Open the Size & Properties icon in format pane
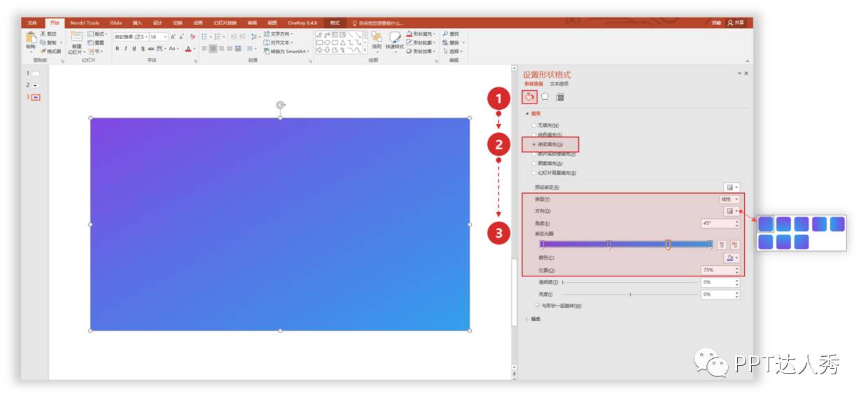This screenshot has height=403, width=868. (560, 97)
